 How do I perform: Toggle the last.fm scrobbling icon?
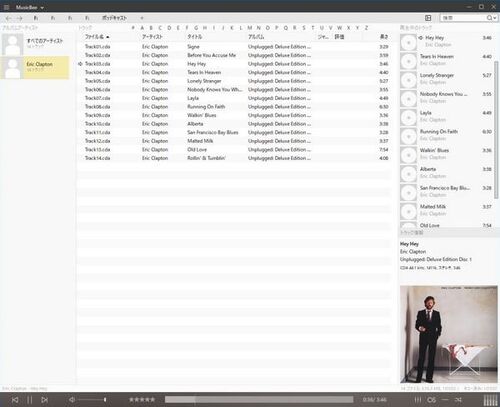tap(431, 399)
